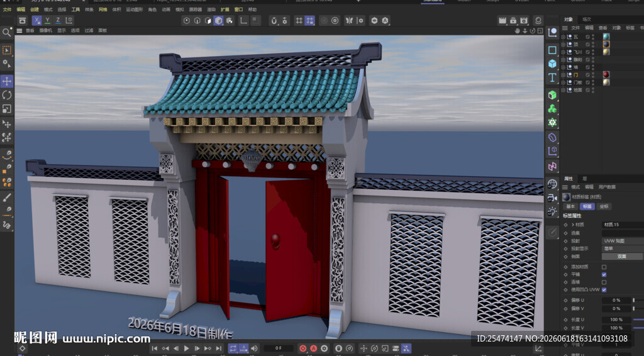The image size is (644, 356).
Task: Toggle visibility dots for 门 object
Action: tap(593, 75)
